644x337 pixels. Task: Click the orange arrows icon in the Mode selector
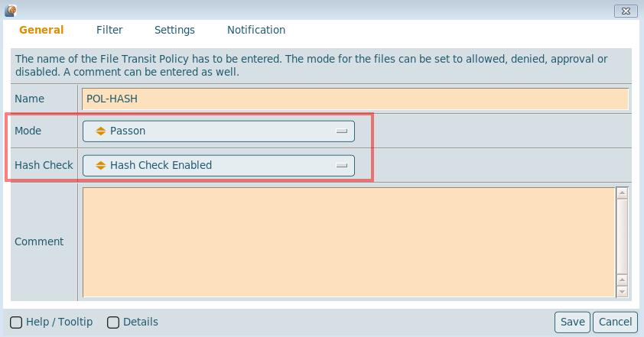point(100,131)
